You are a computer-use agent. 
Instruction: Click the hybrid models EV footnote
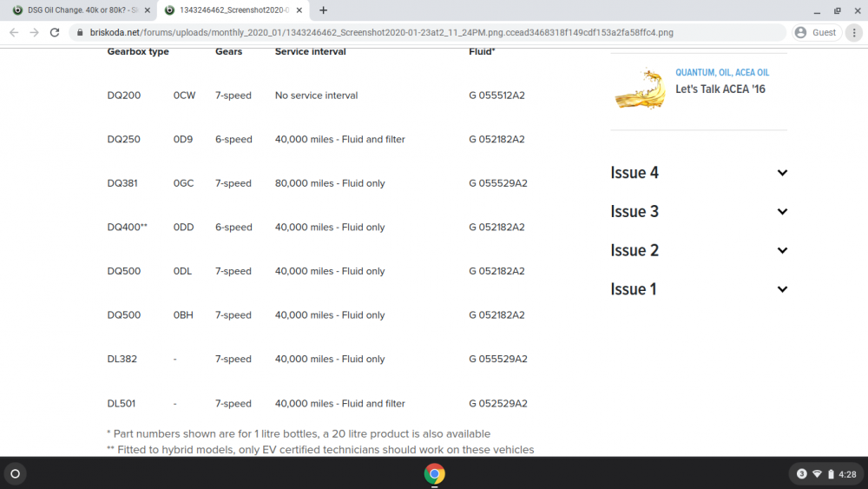(320, 450)
